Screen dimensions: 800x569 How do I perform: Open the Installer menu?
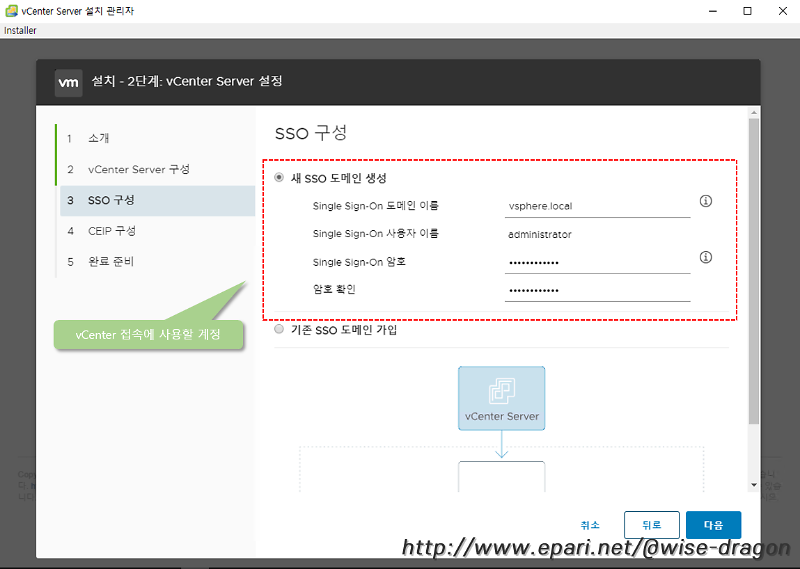point(20,31)
